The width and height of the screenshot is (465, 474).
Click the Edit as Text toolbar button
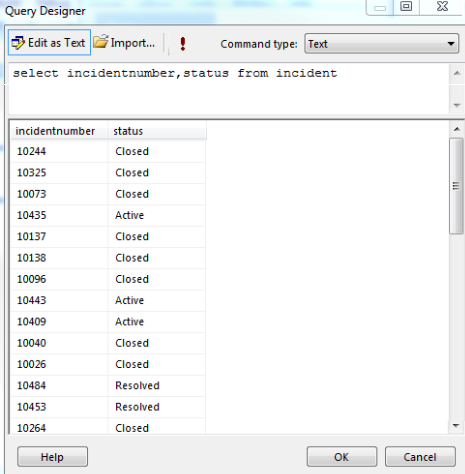pos(49,43)
